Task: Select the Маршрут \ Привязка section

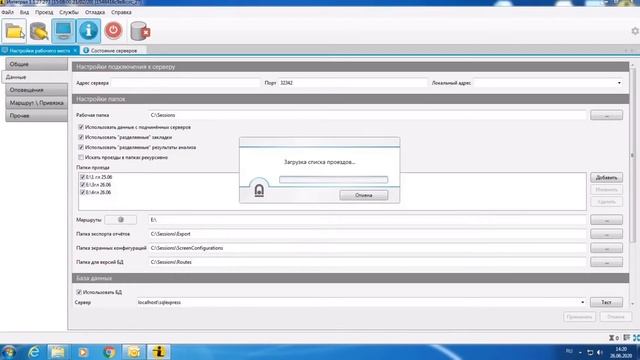Action: pyautogui.click(x=36, y=103)
